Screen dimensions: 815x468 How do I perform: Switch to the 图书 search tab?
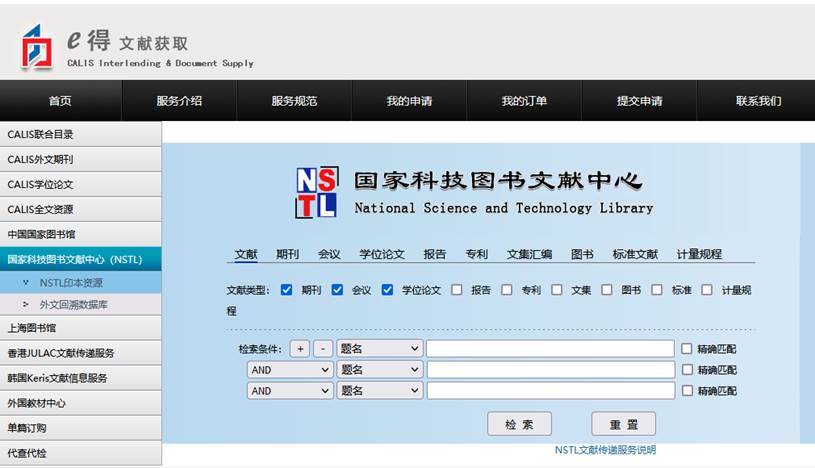tap(582, 254)
